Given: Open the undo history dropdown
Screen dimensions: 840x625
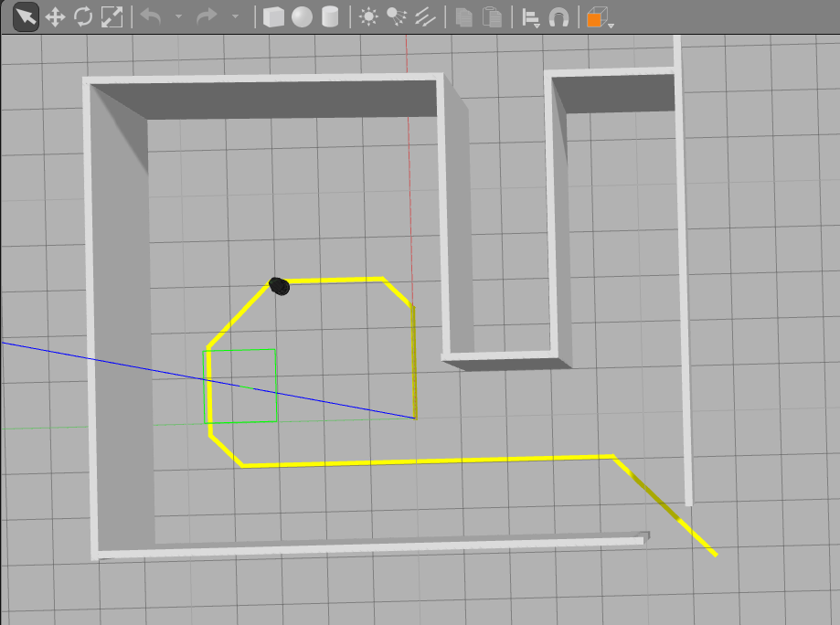Looking at the screenshot, I should [178, 16].
